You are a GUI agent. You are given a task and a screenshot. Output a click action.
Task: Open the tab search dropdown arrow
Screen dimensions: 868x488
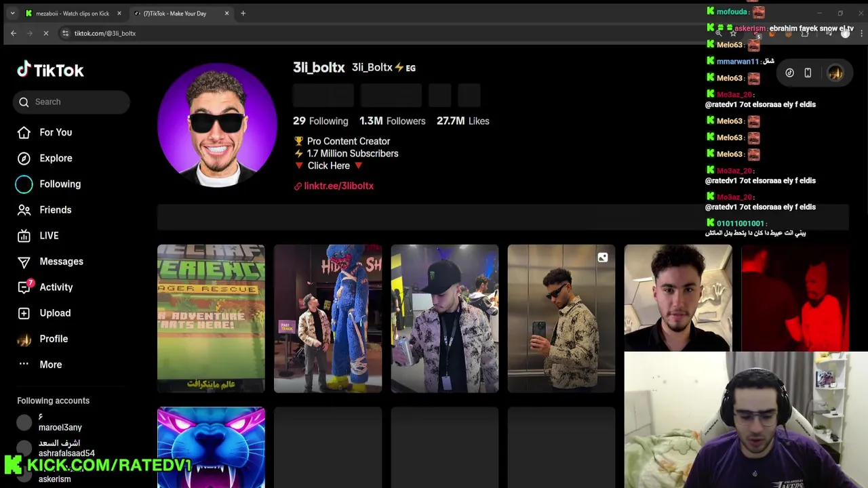tap(12, 14)
